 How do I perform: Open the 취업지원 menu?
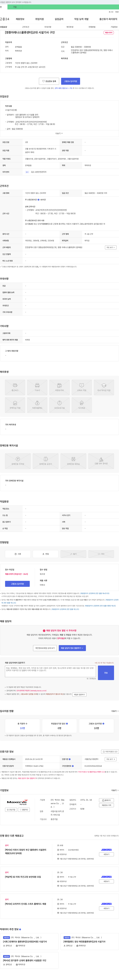coord(40,19)
